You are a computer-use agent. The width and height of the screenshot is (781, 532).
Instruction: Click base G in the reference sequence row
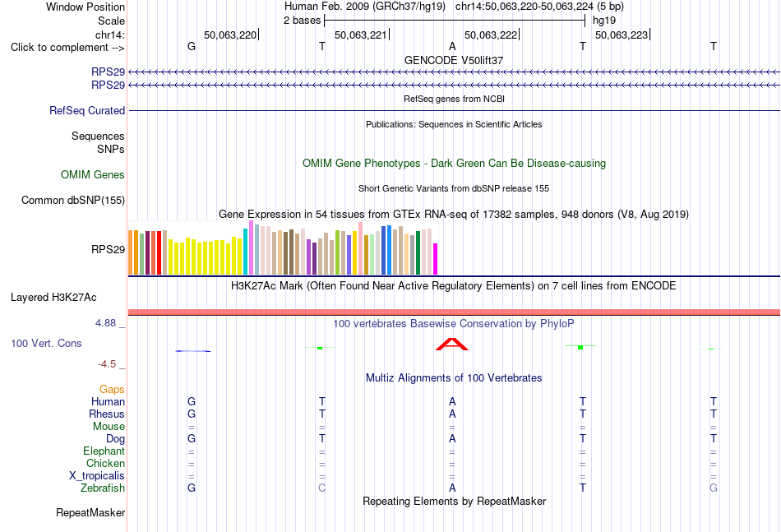coord(192,46)
